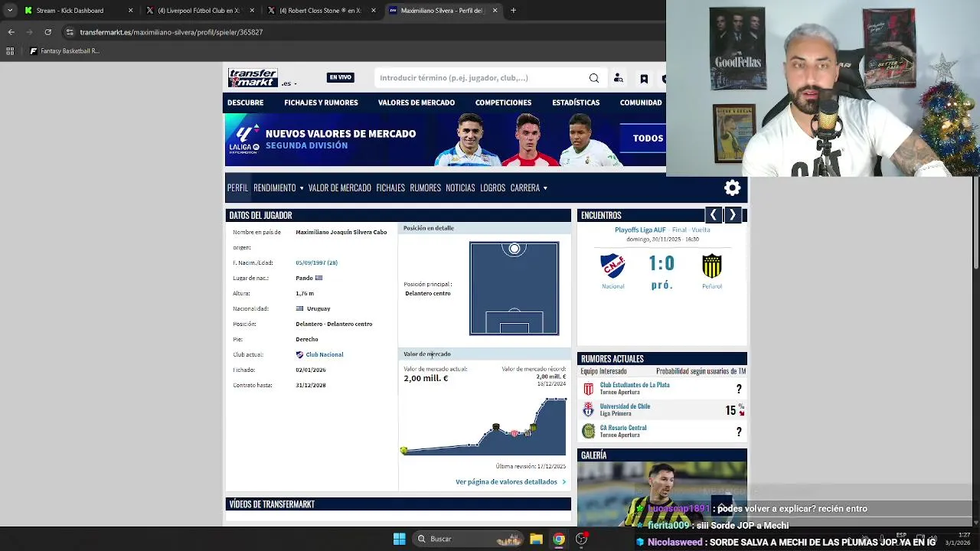Click the En Vivo button

[340, 77]
